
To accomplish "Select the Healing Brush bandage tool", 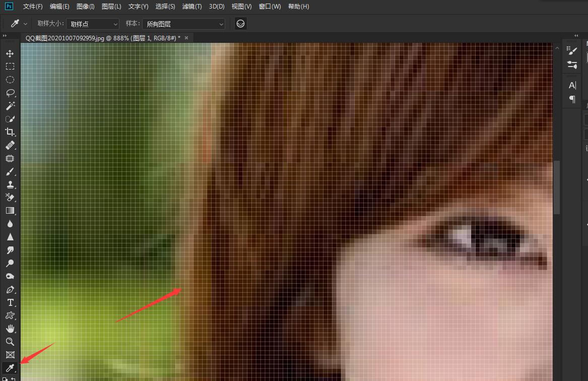I will pyautogui.click(x=10, y=145).
